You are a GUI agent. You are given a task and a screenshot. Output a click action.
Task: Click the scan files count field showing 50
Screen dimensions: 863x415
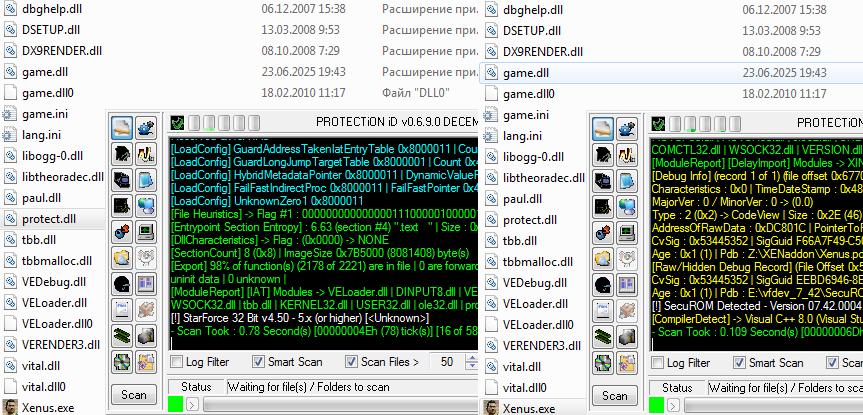pos(446,362)
